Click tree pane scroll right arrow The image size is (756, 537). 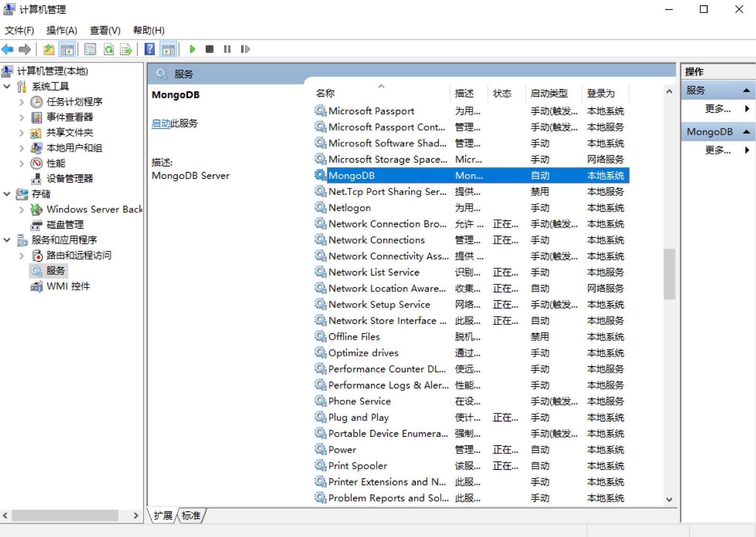(x=136, y=515)
